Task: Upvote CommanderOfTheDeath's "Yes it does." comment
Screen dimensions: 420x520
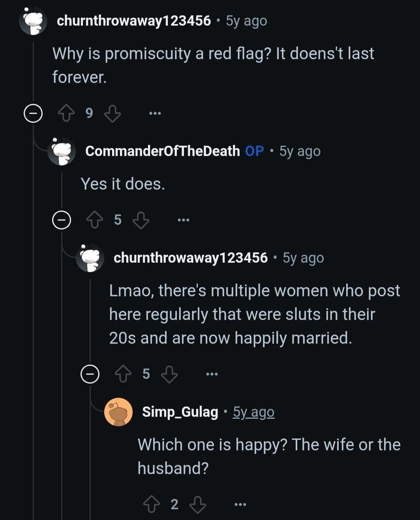Action: coord(95,220)
